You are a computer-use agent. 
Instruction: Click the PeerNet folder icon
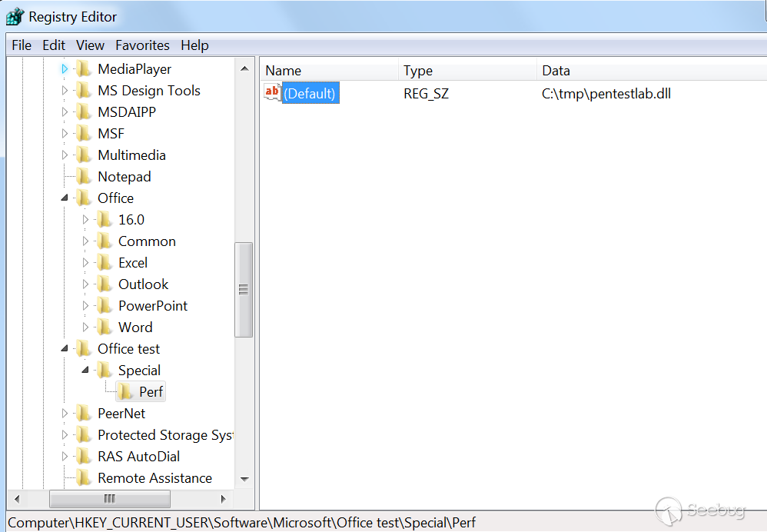pos(84,414)
